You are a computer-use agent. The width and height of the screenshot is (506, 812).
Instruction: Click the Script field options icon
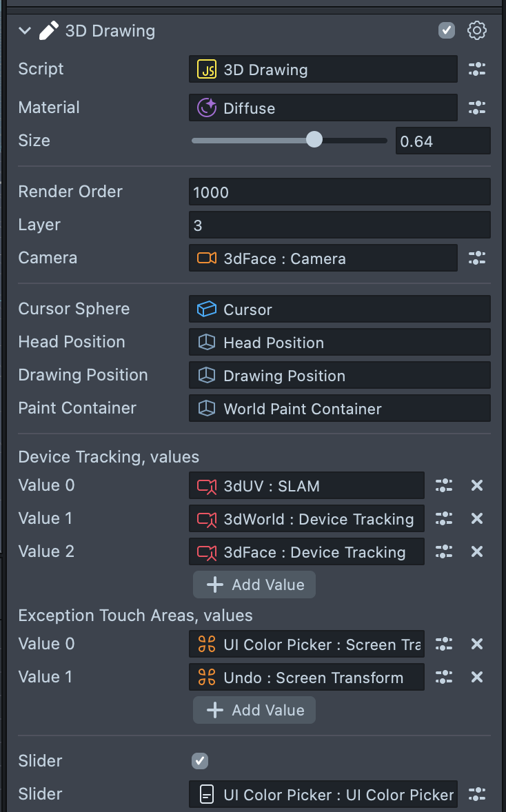[x=477, y=69]
